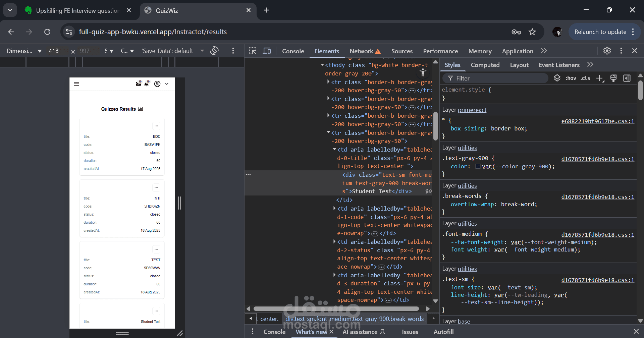Screen dimensions: 644x338
Task: Open the Sources panel tab
Action: tap(402, 51)
